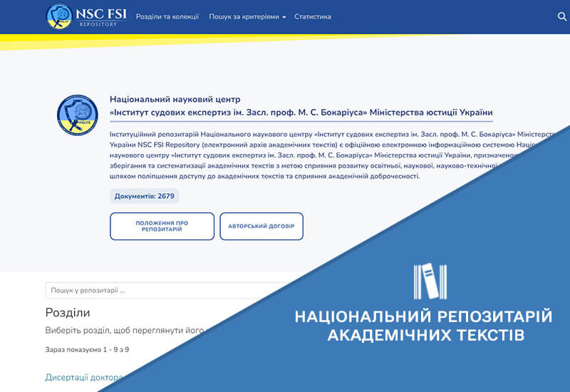570x392 pixels.
Task: Click the NSC FSI Repository logo
Action: (x=86, y=16)
